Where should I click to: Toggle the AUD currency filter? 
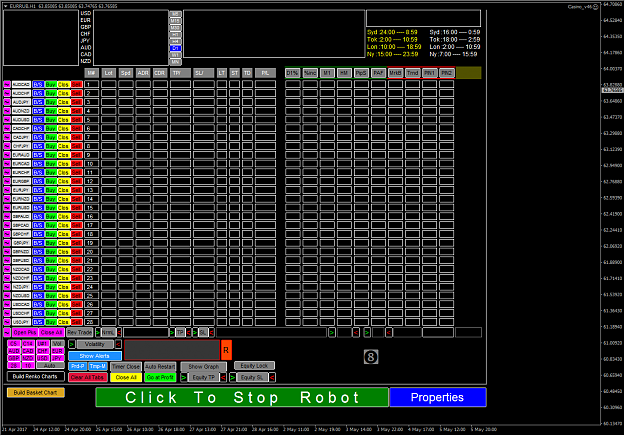14,351
